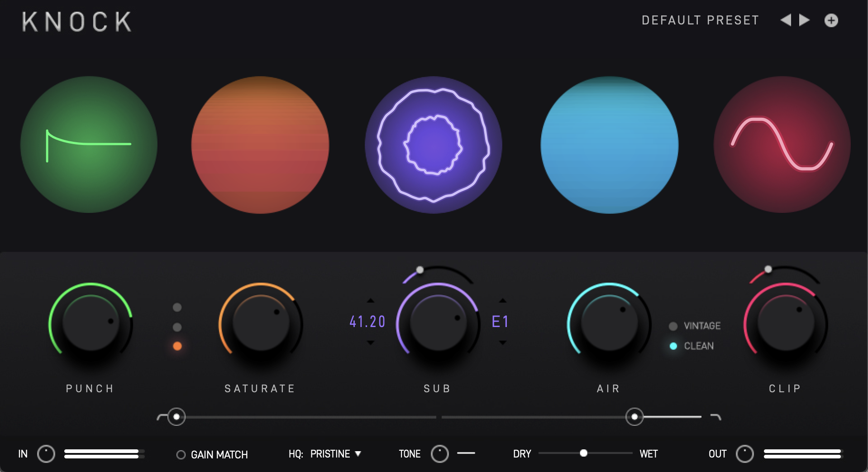Click the SUB label
868x472 pixels.
coord(437,389)
